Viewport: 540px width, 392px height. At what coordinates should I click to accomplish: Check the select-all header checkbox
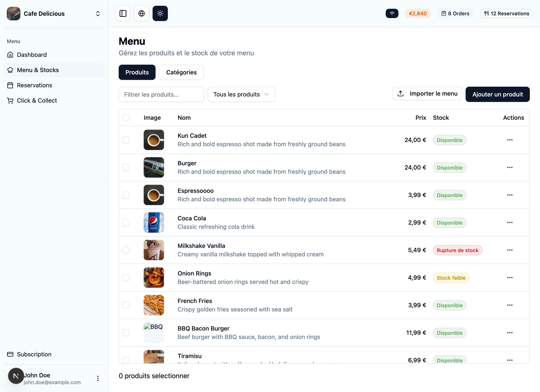(126, 118)
